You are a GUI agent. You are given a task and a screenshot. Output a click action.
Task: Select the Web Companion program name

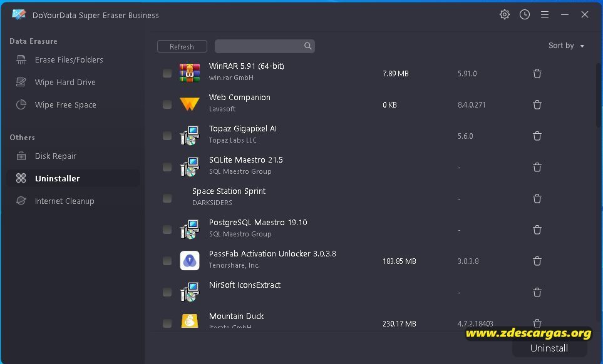point(240,97)
